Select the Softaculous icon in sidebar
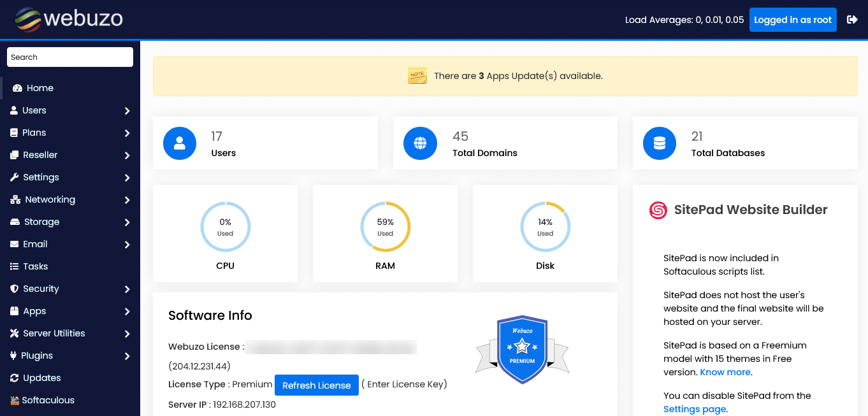The image size is (868, 416). point(15,400)
